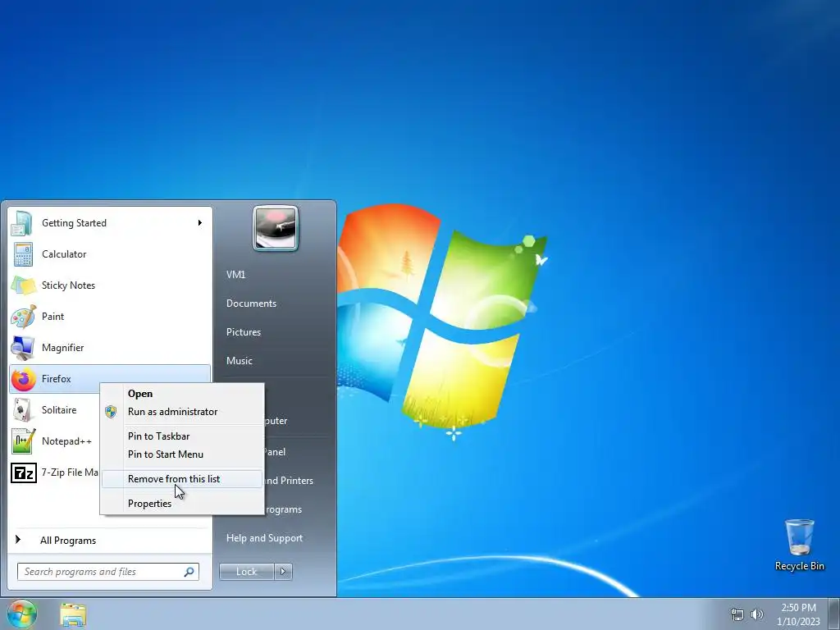Screen dimensions: 840x630
Task: Click the Search programs and files box
Action: tap(108, 572)
